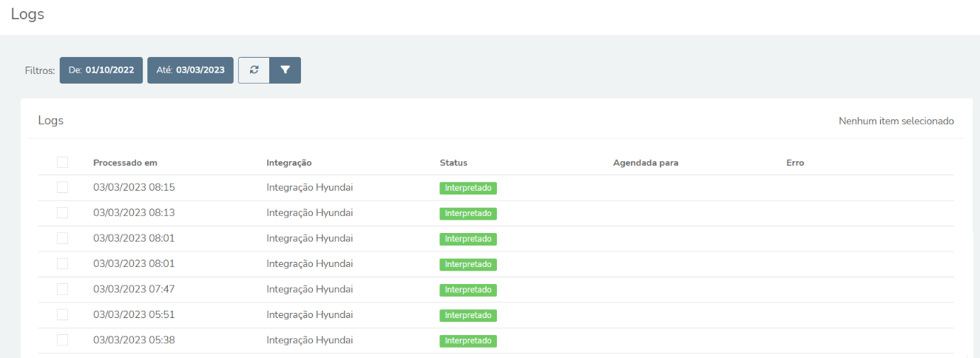This screenshot has width=980, height=358.
Task: Click Integração Hyundai in the 08:13 row
Action: [309, 213]
